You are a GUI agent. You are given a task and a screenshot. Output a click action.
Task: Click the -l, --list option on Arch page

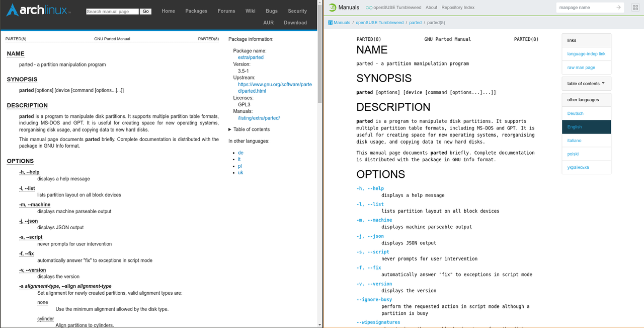[x=27, y=188]
